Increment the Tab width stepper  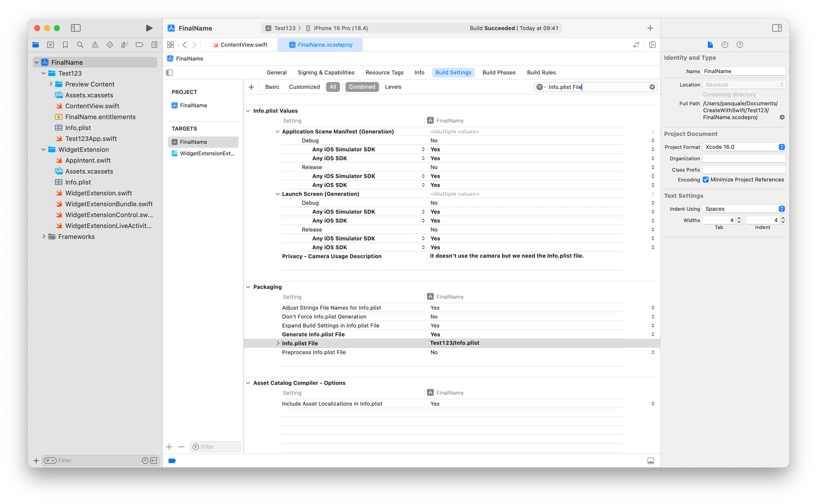[x=739, y=219]
